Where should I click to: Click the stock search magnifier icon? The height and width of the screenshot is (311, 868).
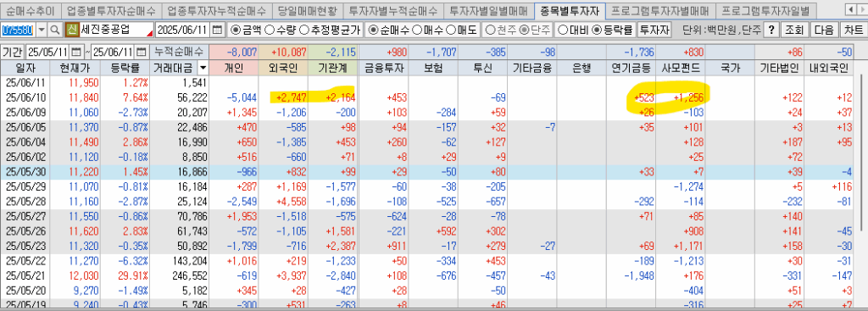tap(55, 30)
